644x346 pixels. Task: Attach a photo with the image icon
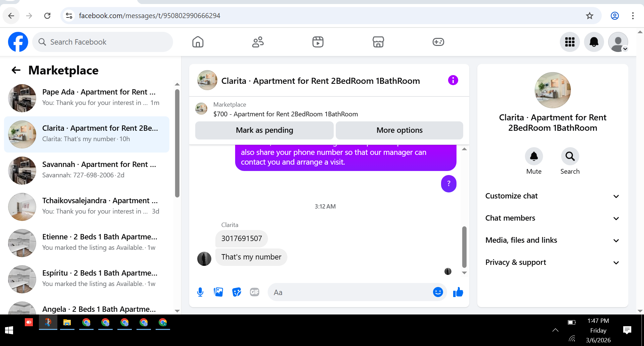tap(218, 292)
